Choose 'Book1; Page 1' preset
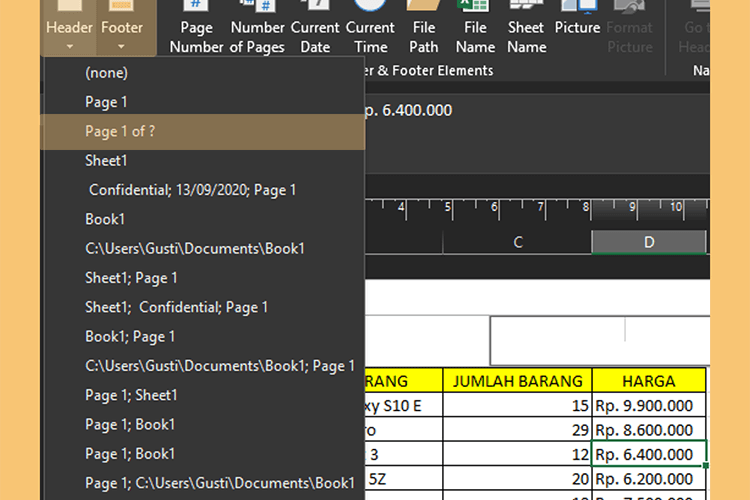The width and height of the screenshot is (750, 500). click(205, 337)
